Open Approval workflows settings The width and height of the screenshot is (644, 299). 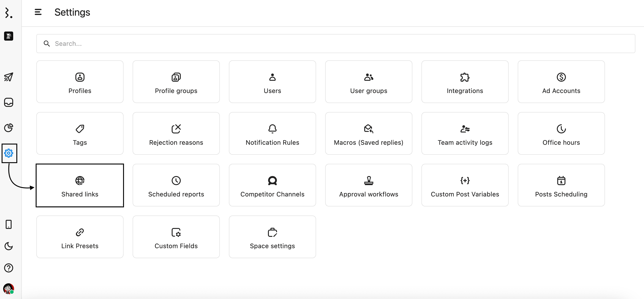(x=369, y=185)
